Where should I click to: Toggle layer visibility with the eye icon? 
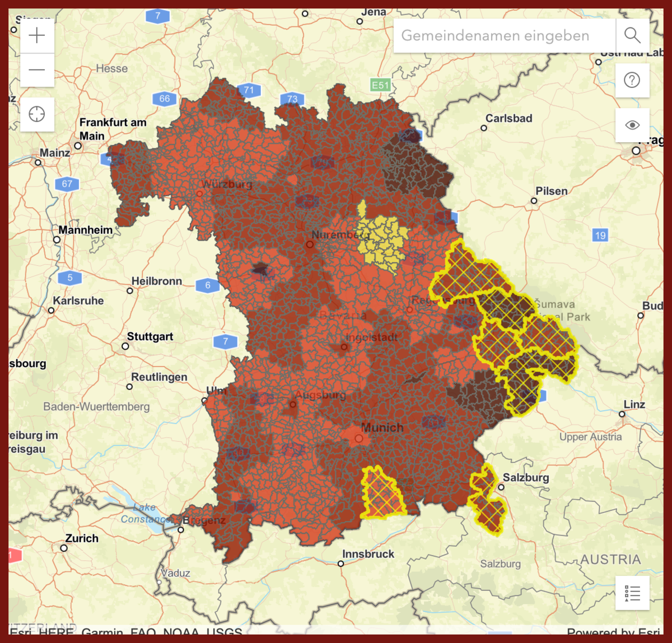click(x=632, y=125)
